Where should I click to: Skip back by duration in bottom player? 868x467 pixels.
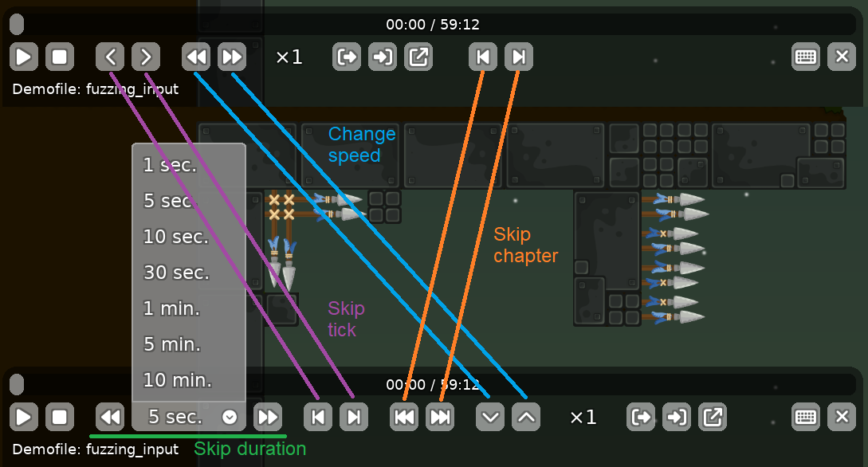[x=110, y=417]
